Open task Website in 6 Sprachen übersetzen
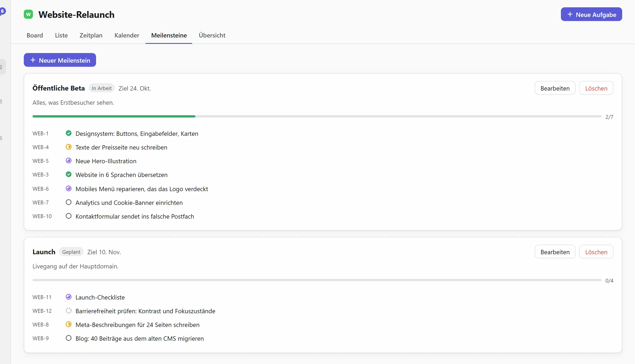Viewport: 635px width, 364px height. point(121,175)
